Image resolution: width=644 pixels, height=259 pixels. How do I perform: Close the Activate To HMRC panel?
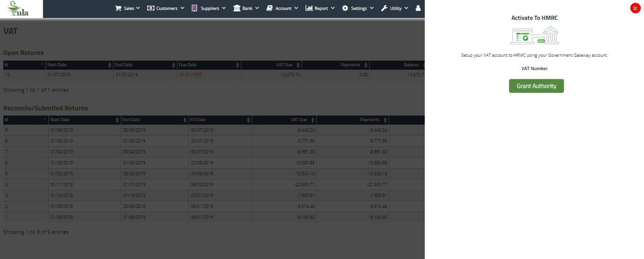pos(635,8)
